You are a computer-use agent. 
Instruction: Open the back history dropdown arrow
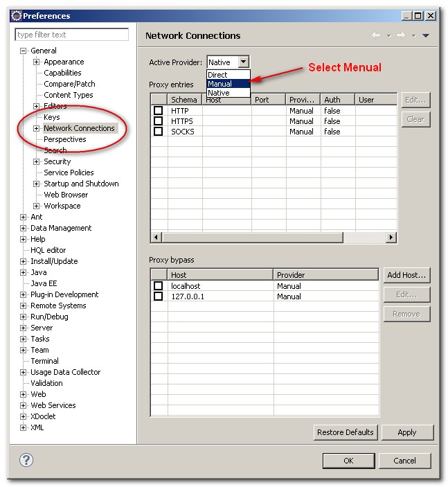[388, 36]
